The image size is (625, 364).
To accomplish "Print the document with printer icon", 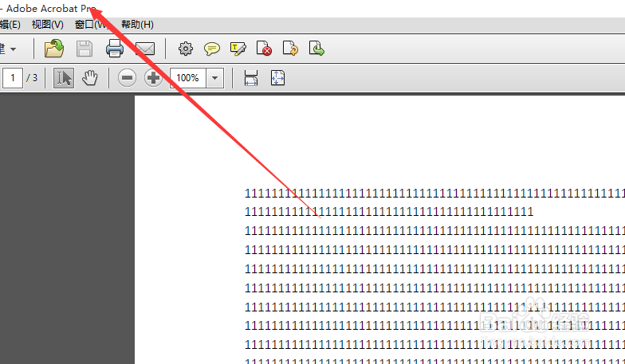I will point(115,49).
